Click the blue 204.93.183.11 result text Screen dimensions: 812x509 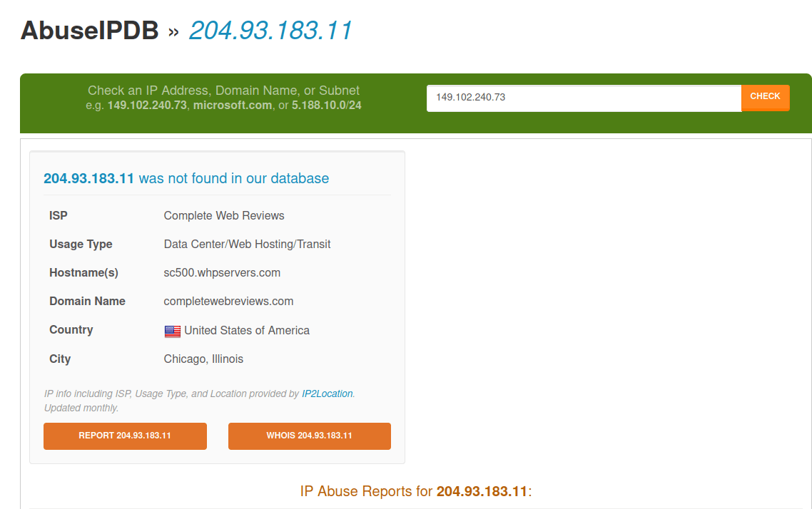(x=88, y=178)
